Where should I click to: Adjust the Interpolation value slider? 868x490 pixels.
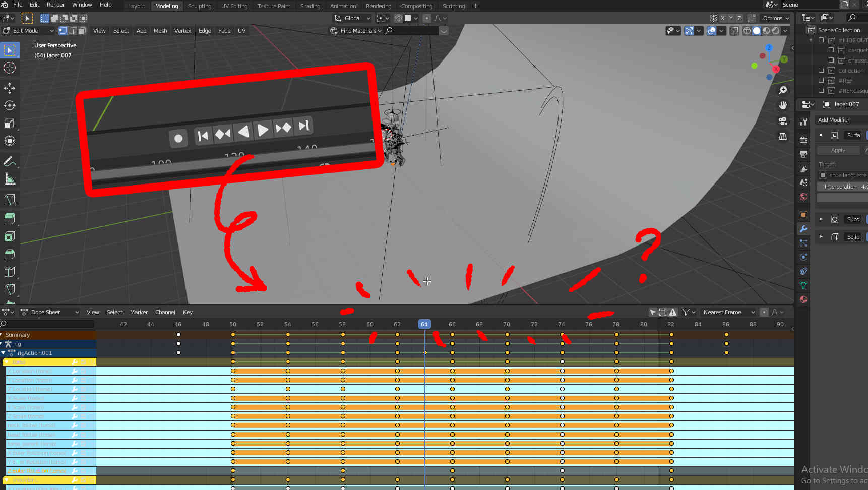841,186
